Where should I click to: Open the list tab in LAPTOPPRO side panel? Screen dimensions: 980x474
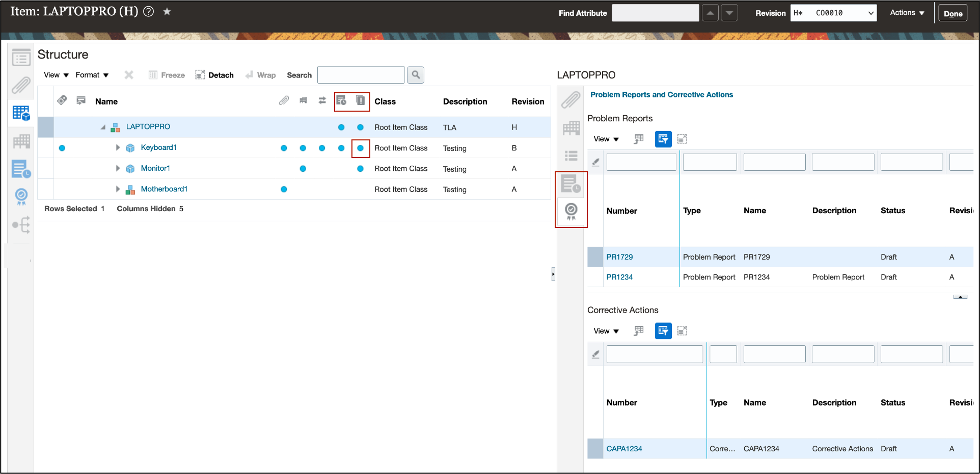[x=571, y=156]
